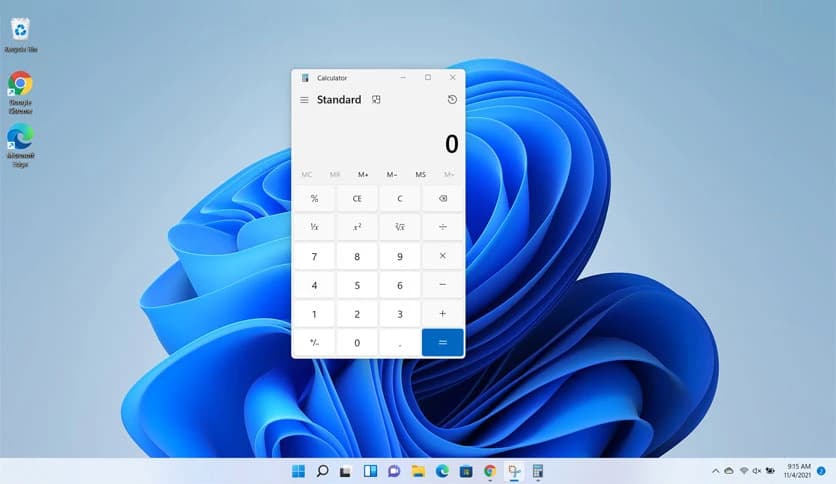Click the digit 4 key
Image resolution: width=836 pixels, height=484 pixels.
(x=315, y=285)
